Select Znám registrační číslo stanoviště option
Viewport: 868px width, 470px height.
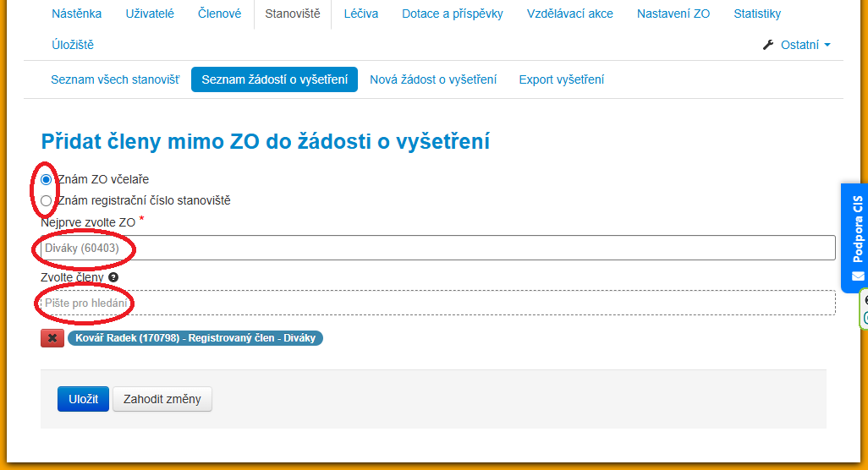tap(47, 201)
